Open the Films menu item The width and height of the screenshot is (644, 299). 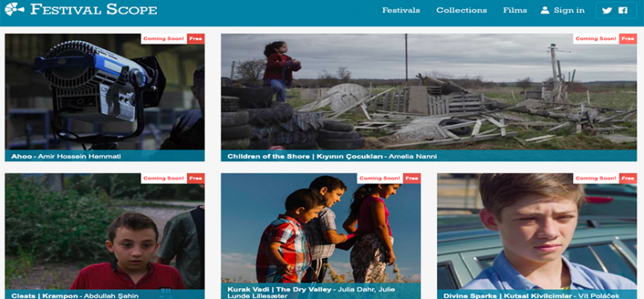[x=514, y=10]
